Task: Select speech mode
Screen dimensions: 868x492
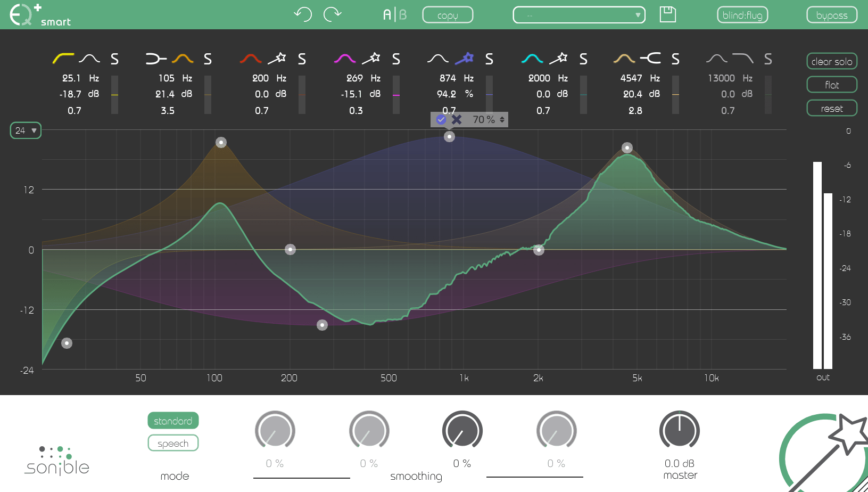Action: 173,443
